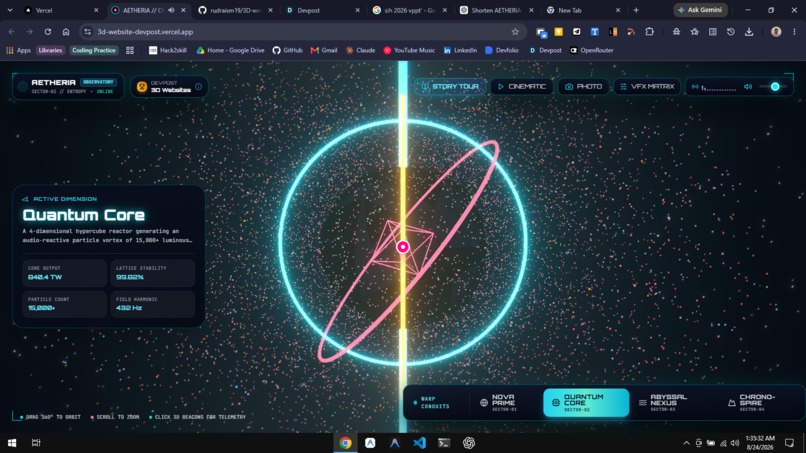Open the info icon on Devpost badge

coord(198,86)
